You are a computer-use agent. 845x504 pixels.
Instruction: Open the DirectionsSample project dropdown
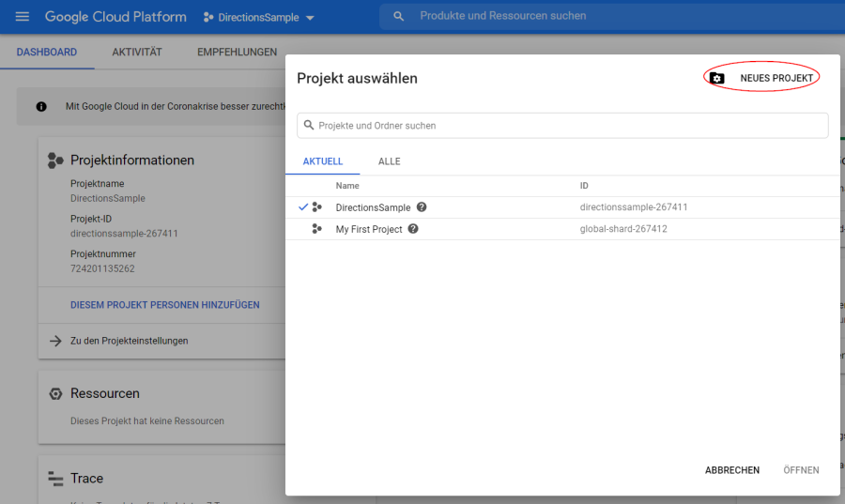tap(259, 18)
